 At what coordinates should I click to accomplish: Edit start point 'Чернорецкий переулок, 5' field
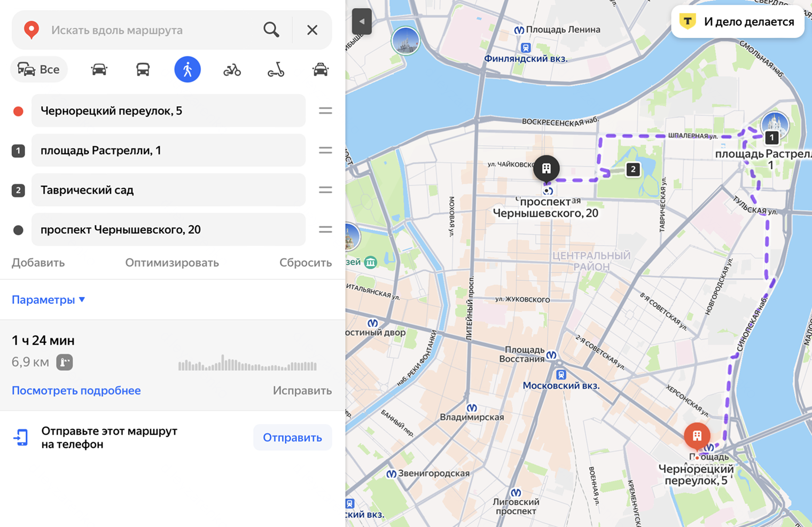click(x=168, y=111)
